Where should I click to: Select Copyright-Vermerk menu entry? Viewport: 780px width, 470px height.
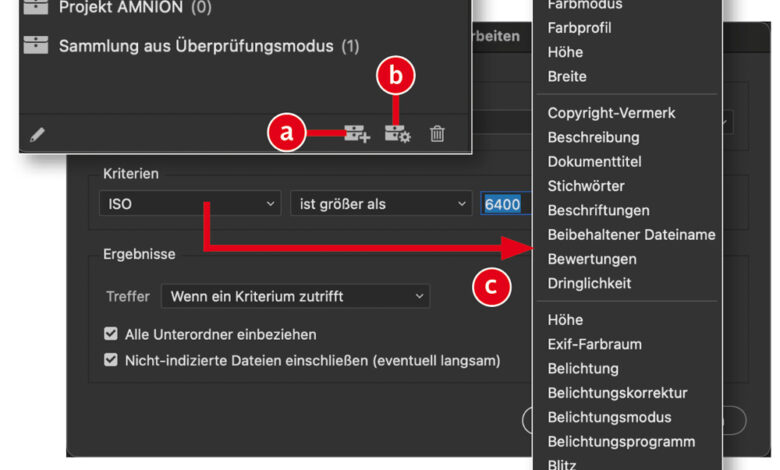point(611,113)
